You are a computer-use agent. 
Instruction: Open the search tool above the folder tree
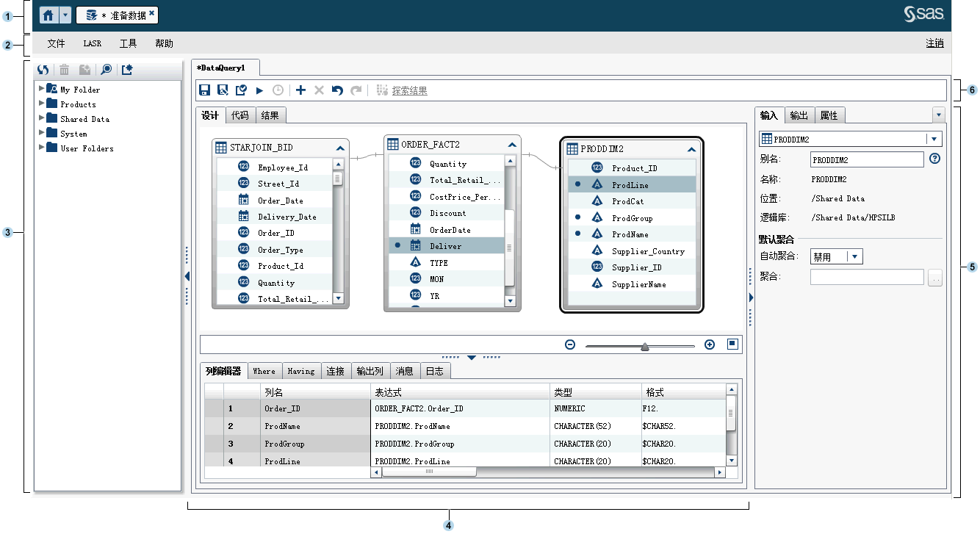tap(106, 68)
